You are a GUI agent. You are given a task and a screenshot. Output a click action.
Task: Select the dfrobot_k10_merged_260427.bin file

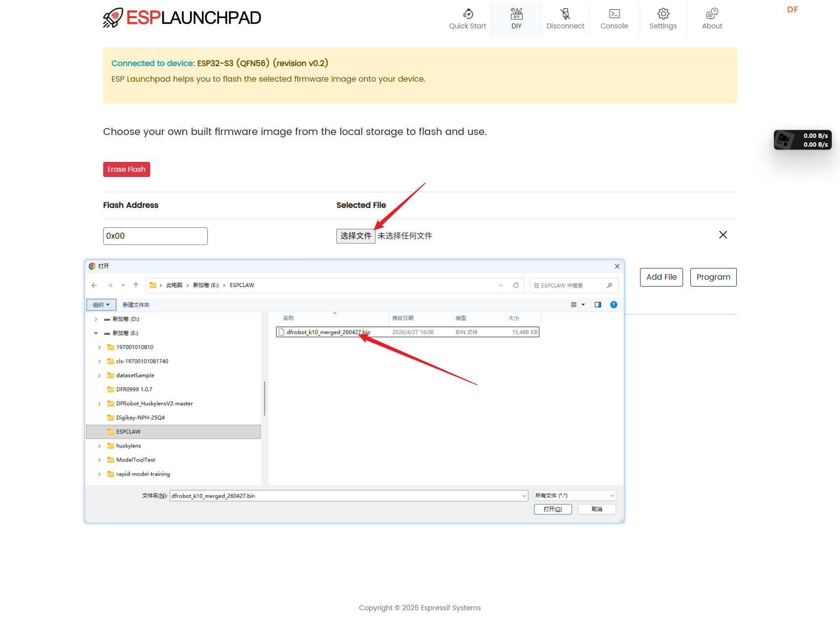coord(329,332)
